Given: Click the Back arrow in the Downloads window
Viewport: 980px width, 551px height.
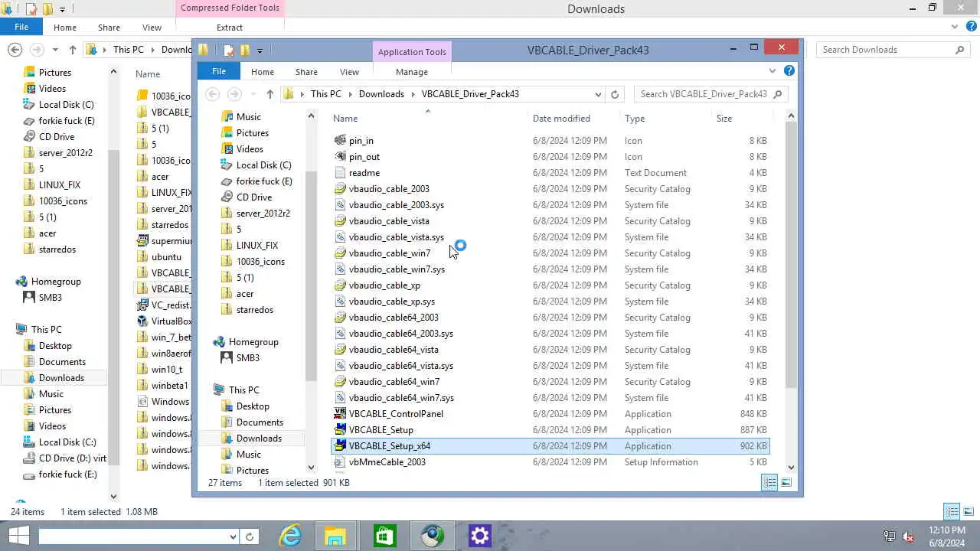Looking at the screenshot, I should (15, 50).
